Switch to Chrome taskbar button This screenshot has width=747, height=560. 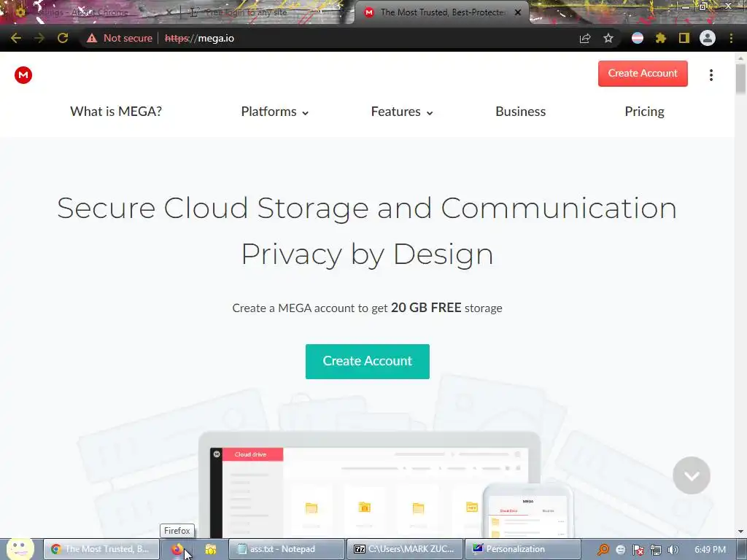[x=101, y=549]
